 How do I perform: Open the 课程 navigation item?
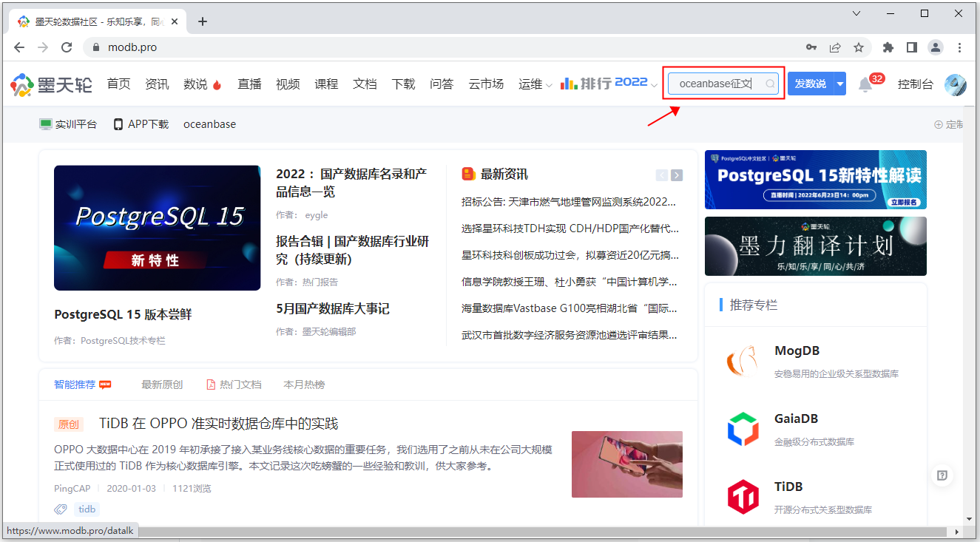point(326,84)
